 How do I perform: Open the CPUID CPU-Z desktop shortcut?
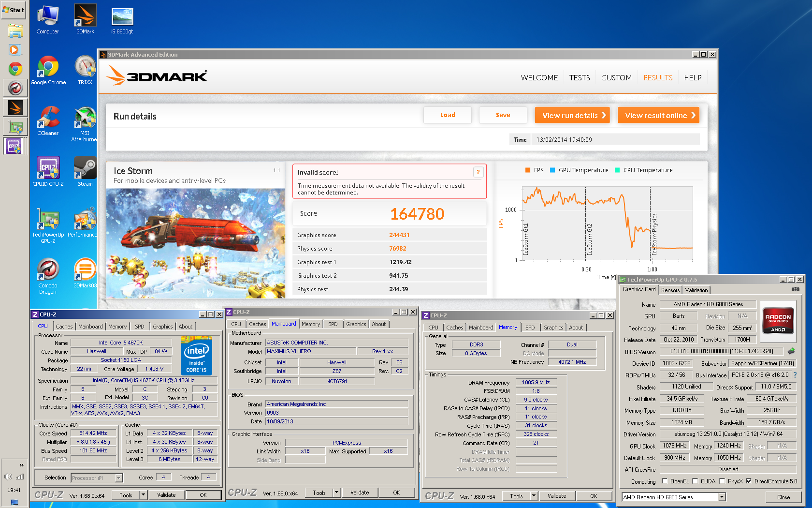(48, 172)
